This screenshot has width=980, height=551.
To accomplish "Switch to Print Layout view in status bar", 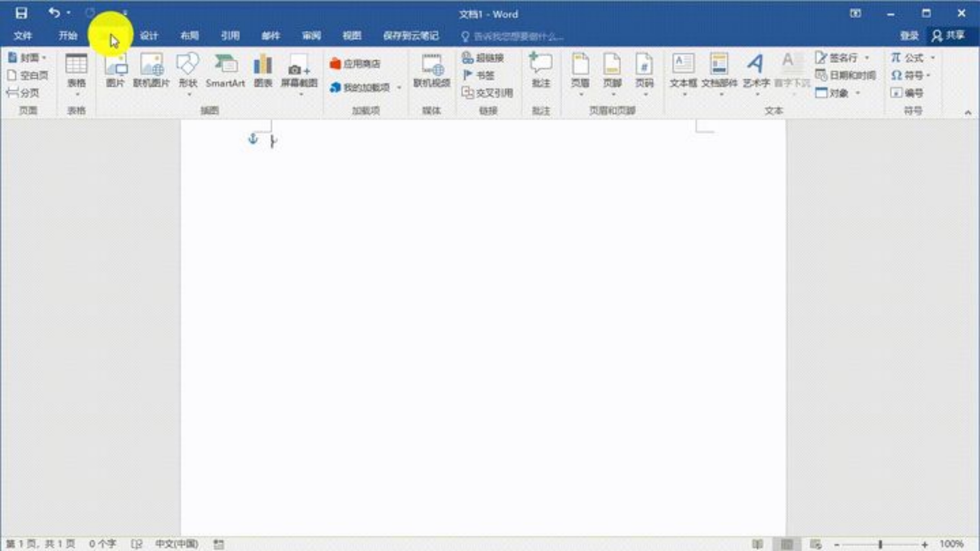I will [787, 544].
